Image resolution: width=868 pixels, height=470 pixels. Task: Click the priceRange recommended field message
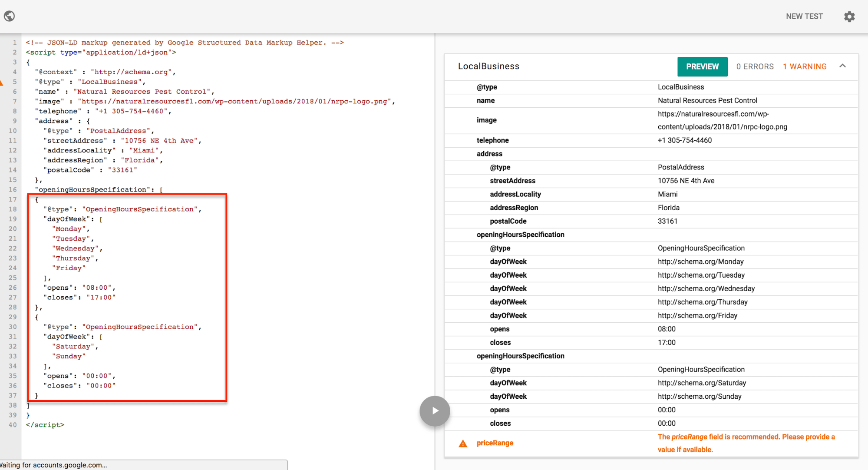746,443
